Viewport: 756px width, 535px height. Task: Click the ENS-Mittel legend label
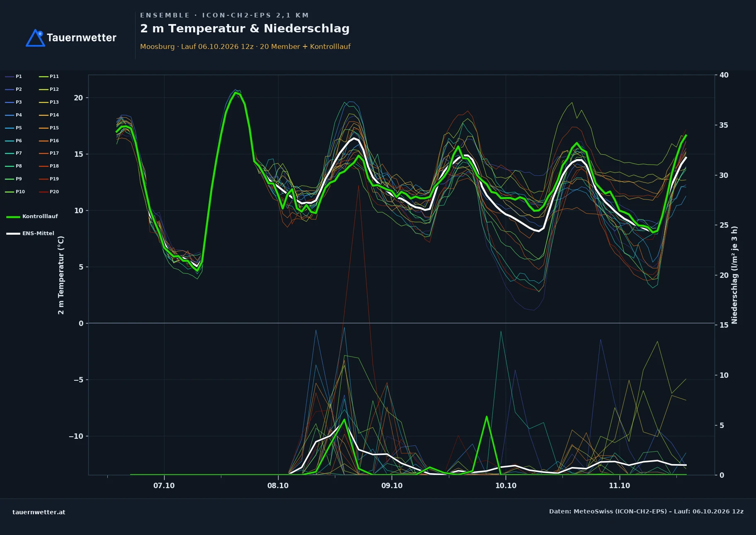tap(38, 233)
